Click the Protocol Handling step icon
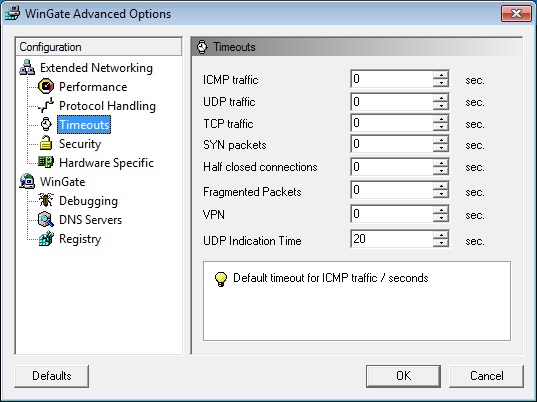The image size is (537, 402). pos(46,105)
